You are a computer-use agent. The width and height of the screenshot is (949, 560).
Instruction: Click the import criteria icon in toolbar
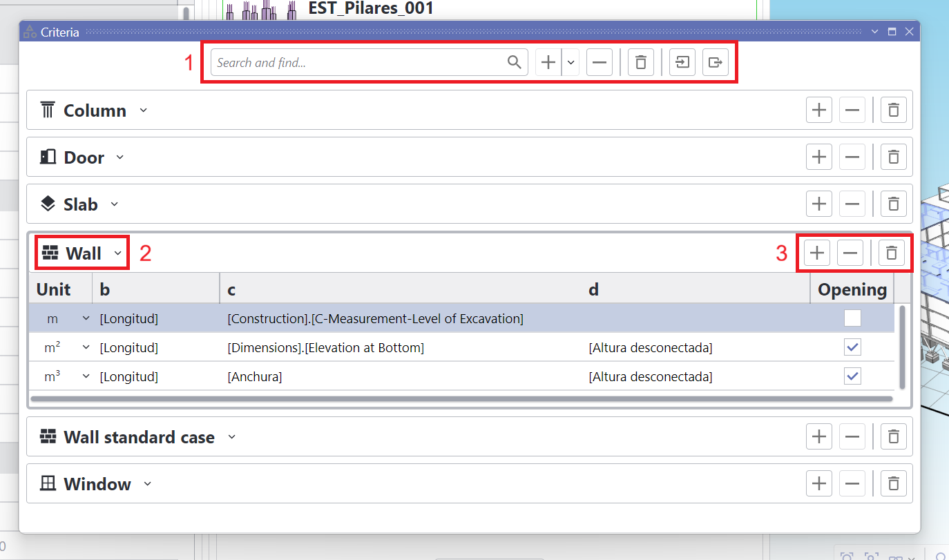tap(682, 62)
